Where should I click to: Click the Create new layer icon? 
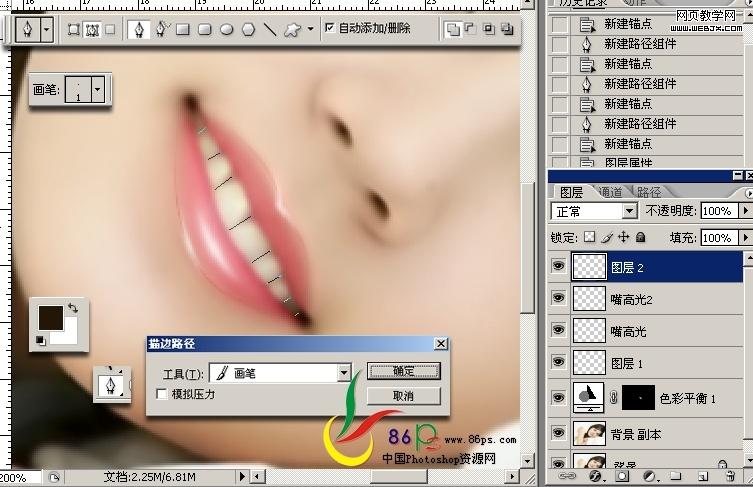coord(703,476)
